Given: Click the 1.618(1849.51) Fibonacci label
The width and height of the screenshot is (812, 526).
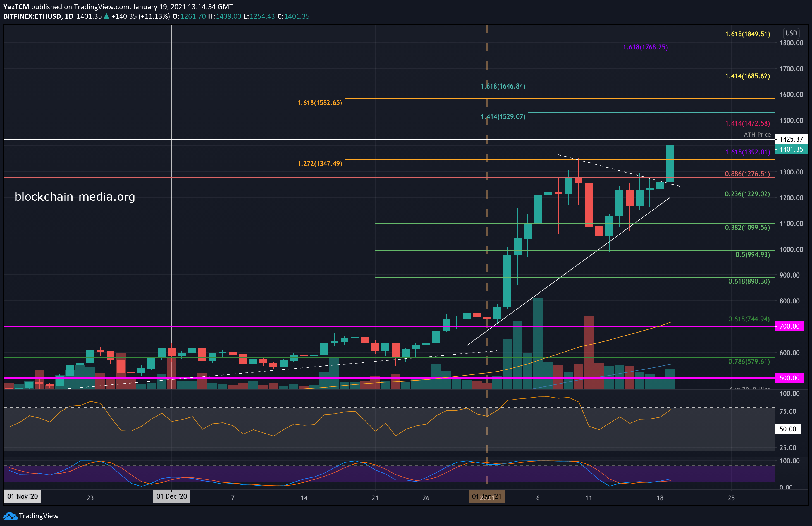Looking at the screenshot, I should coord(747,34).
